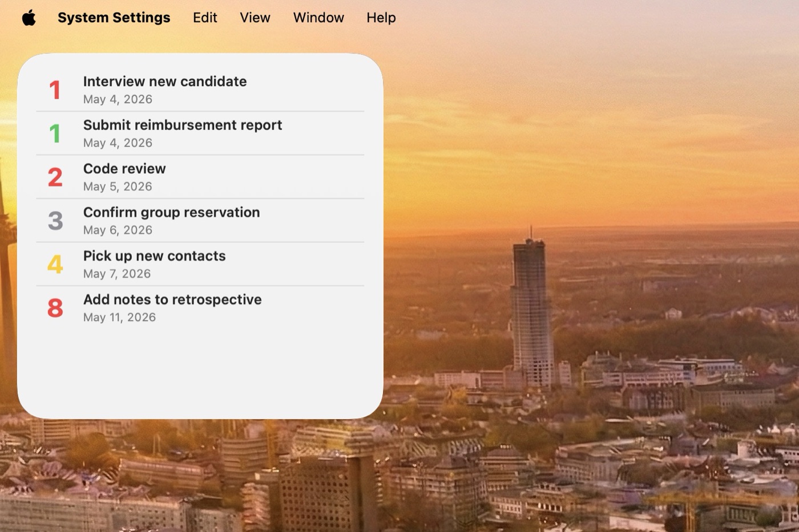The image size is (799, 532).
Task: Select the "Interview new candidate" reminder title
Action: coord(165,82)
